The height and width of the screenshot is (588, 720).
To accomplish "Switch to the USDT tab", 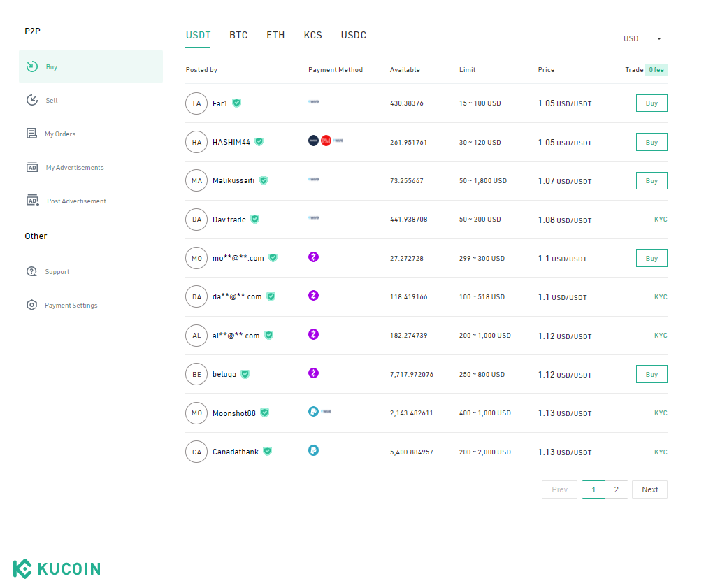I will tap(198, 36).
